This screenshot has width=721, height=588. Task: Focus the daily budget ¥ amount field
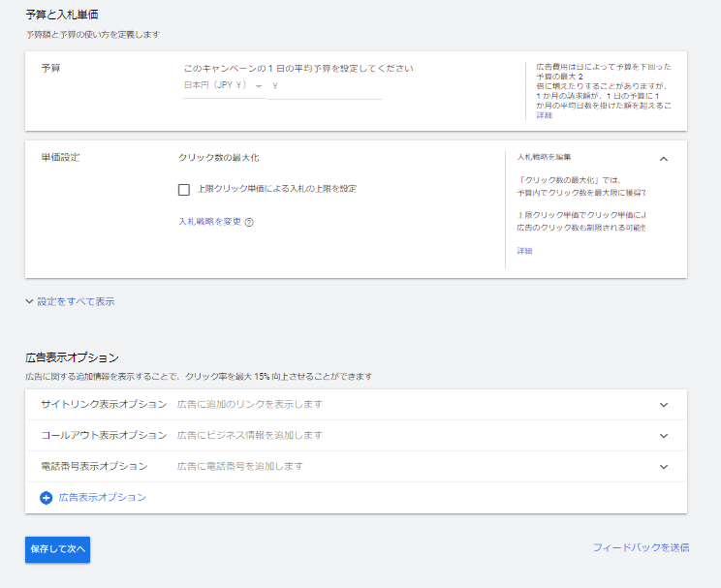pos(325,86)
